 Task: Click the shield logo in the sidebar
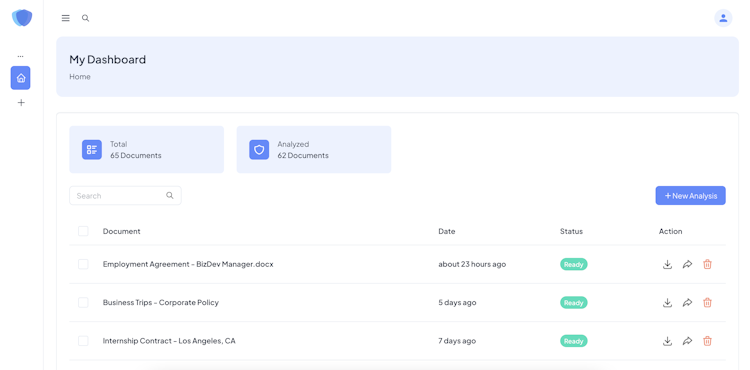coord(22,18)
